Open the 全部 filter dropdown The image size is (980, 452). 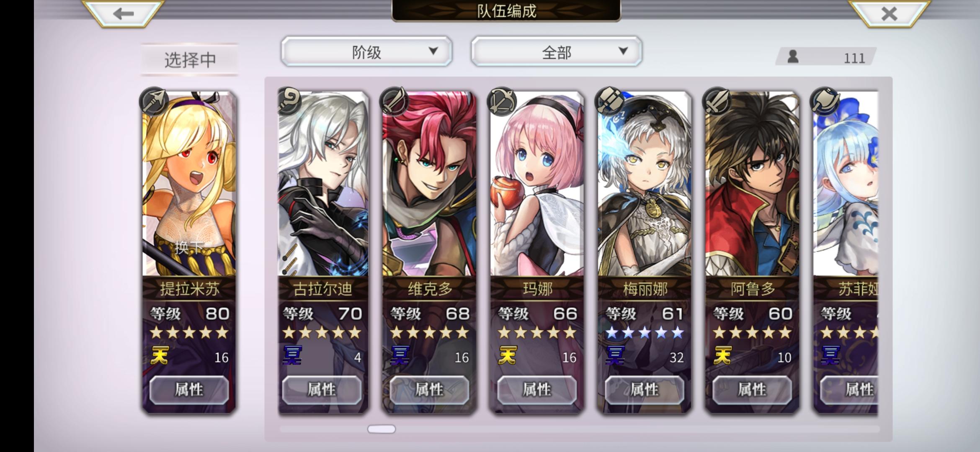click(556, 51)
